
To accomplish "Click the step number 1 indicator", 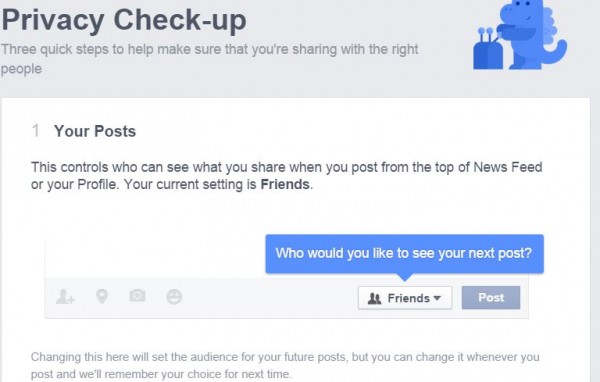I will (36, 131).
